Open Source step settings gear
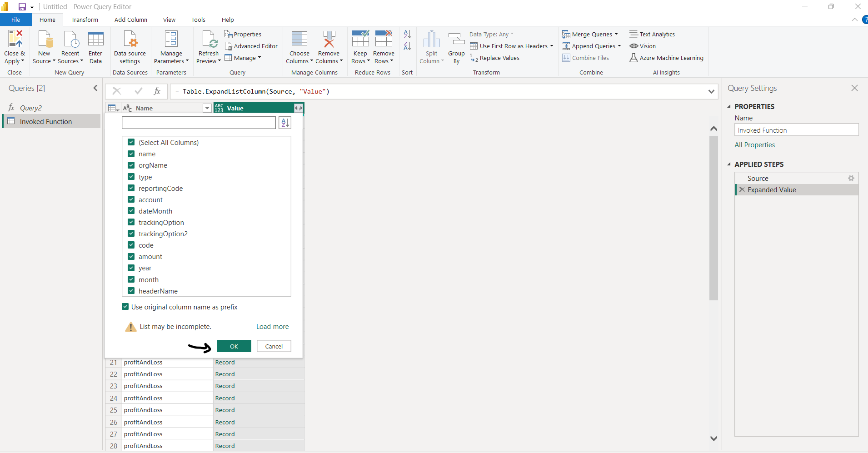This screenshot has width=868, height=453. click(x=851, y=179)
